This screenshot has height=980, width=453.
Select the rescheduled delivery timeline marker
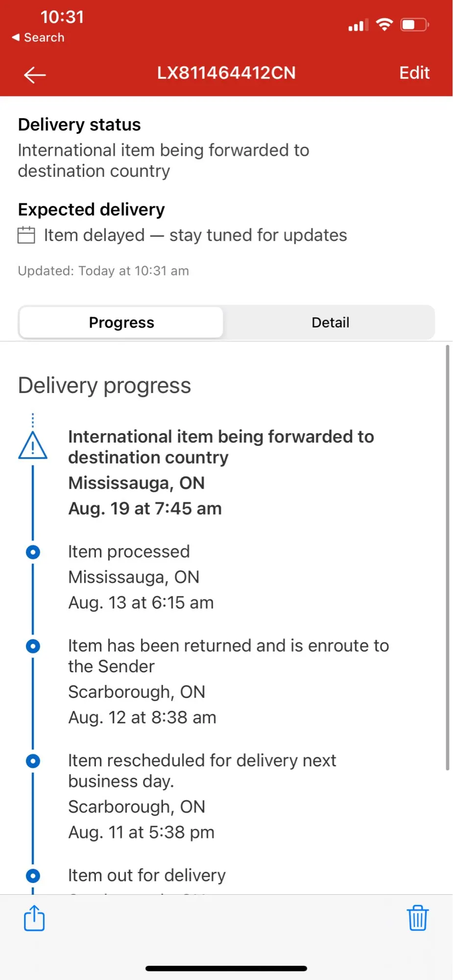coord(33,761)
